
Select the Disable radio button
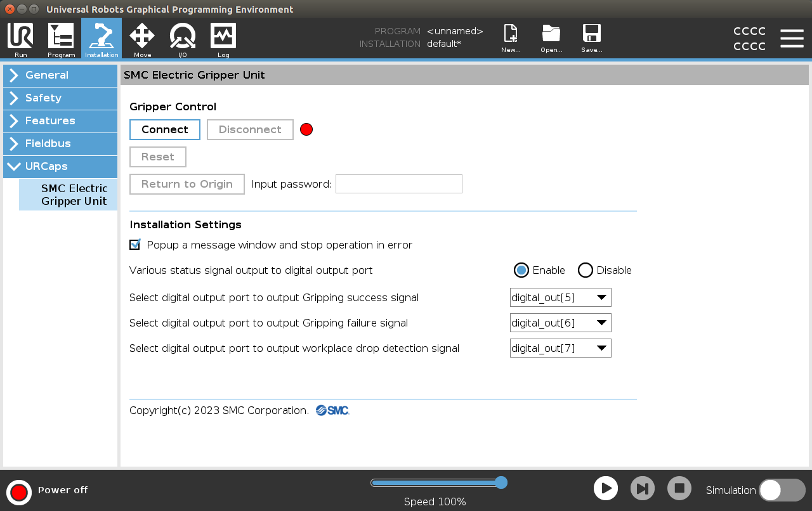pos(586,271)
